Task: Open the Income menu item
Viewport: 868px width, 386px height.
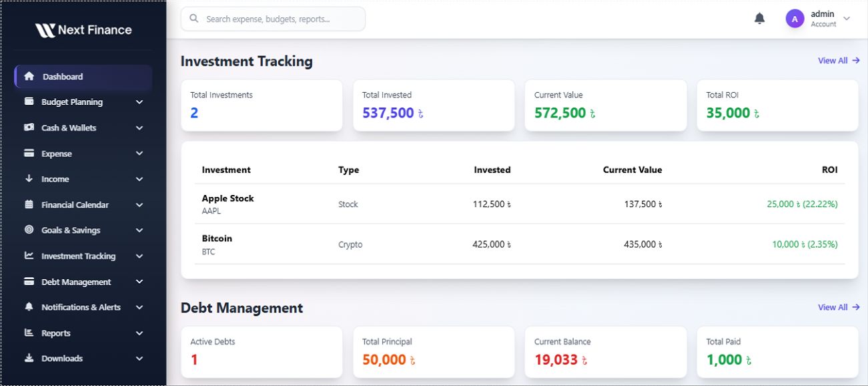Action: (83, 179)
